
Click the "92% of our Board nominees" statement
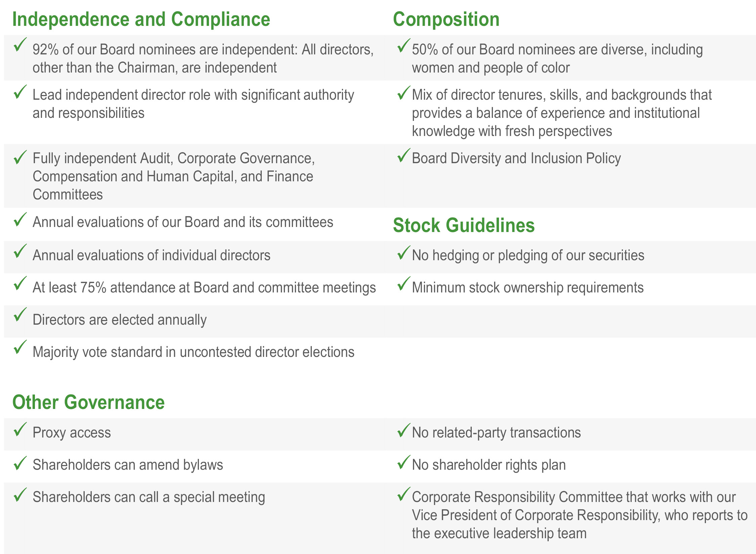[x=203, y=58]
